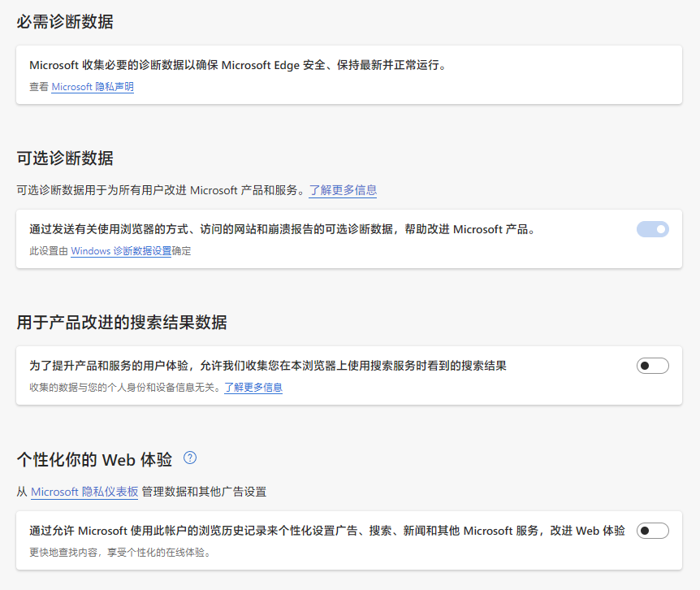Viewport: 700px width, 590px height.
Task: Click the 更快地查找内容 subtitle text
Action: click(119, 553)
